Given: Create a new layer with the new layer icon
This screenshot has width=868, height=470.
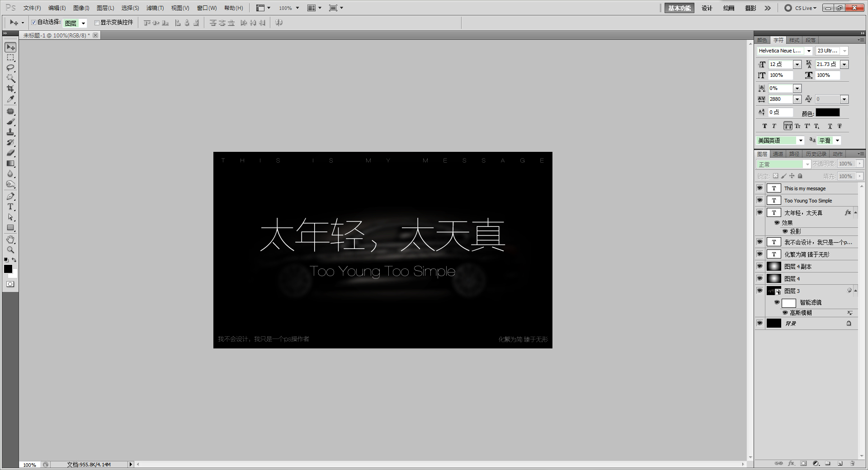Looking at the screenshot, I should (840, 464).
